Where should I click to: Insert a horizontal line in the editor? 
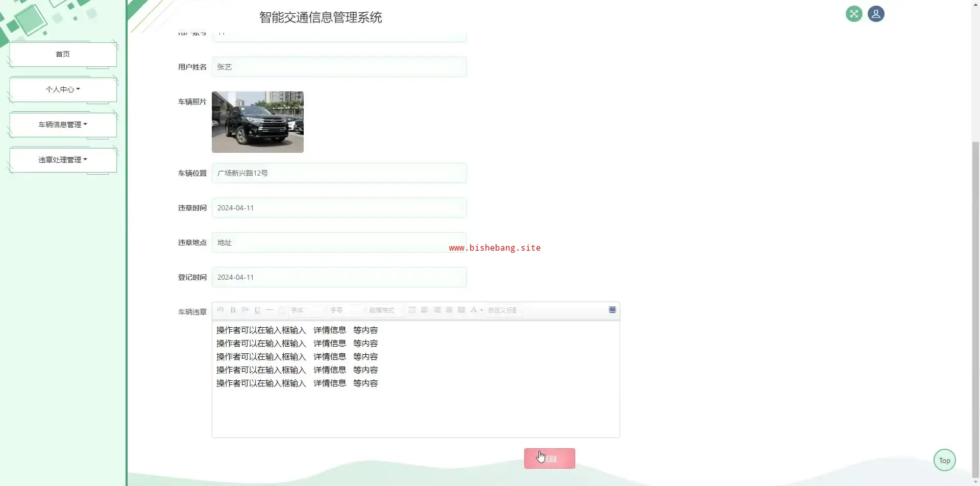[269, 310]
